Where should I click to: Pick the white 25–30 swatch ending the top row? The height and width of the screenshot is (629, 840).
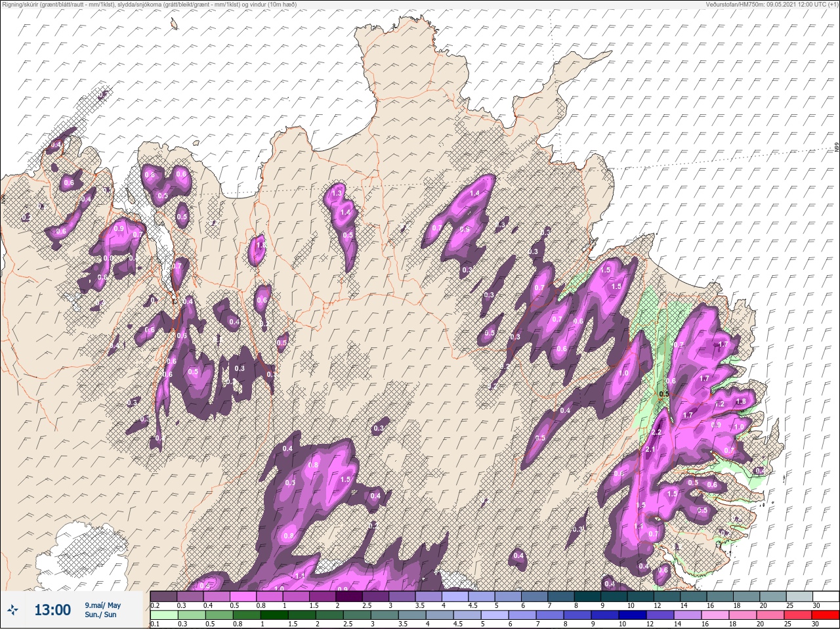[x=826, y=596]
